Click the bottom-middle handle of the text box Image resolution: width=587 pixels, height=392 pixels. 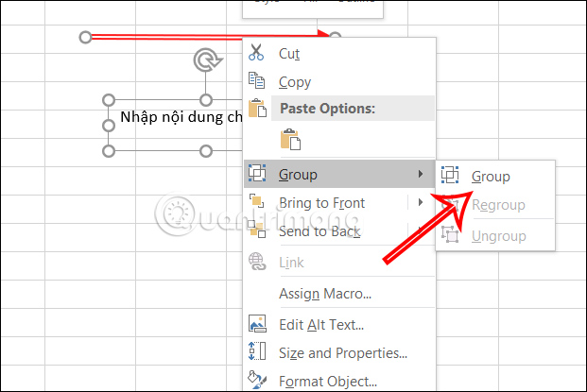206,151
